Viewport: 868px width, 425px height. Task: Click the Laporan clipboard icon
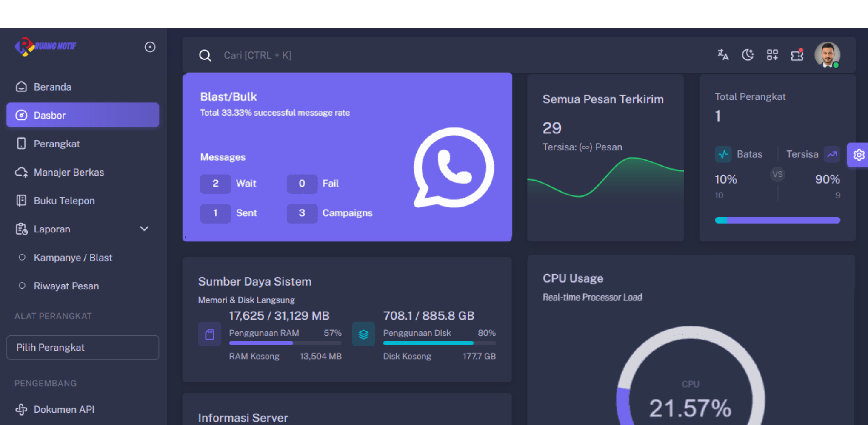click(x=21, y=229)
